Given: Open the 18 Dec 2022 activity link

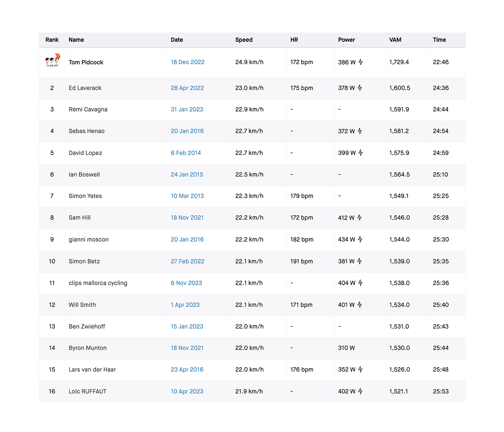Looking at the screenshot, I should click(x=188, y=62).
